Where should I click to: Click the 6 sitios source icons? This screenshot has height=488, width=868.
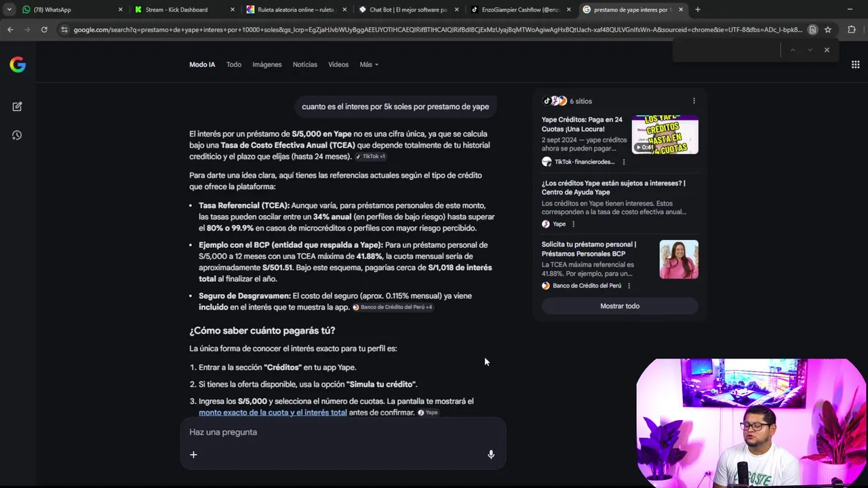point(555,101)
